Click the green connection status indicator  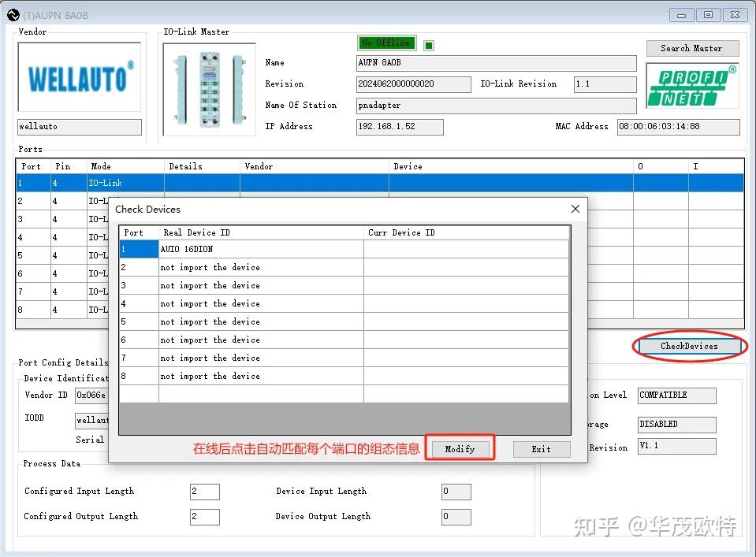pyautogui.click(x=428, y=45)
